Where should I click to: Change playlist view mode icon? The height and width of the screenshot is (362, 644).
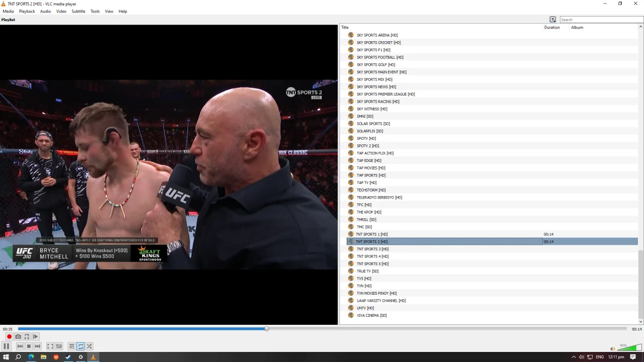pos(552,20)
